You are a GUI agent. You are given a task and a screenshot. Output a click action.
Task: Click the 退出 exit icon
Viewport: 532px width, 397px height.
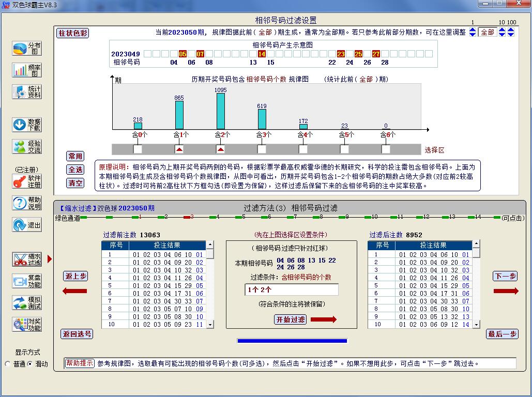point(27,225)
